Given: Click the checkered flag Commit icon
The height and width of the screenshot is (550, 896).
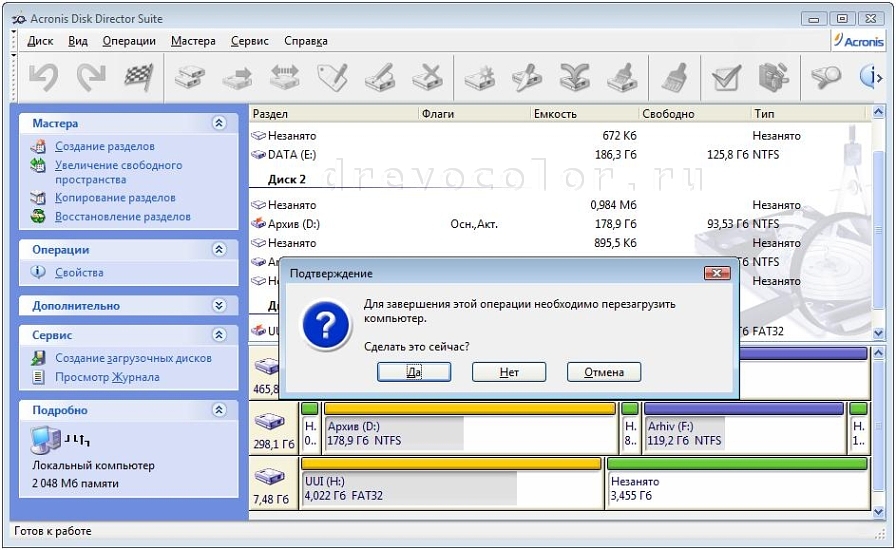Looking at the screenshot, I should (139, 77).
